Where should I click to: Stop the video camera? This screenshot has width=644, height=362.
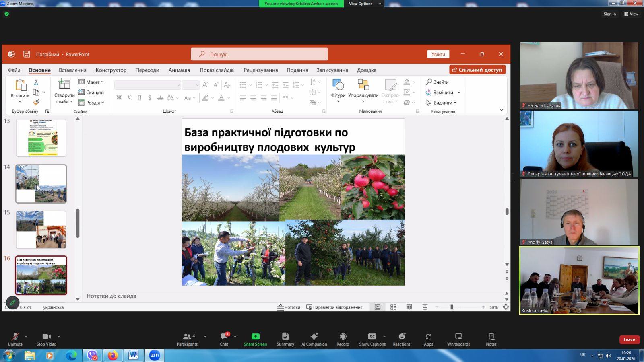[x=46, y=339]
